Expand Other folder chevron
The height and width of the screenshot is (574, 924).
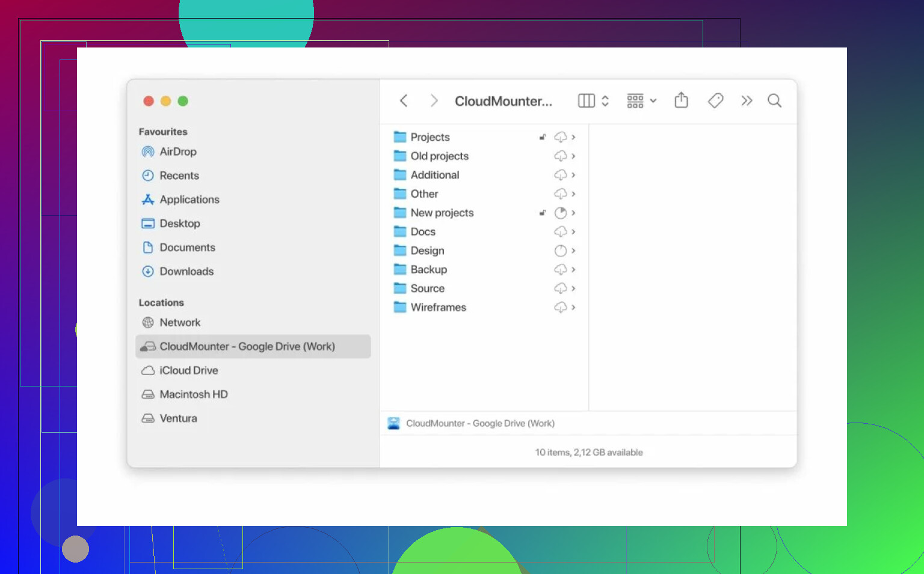574,194
